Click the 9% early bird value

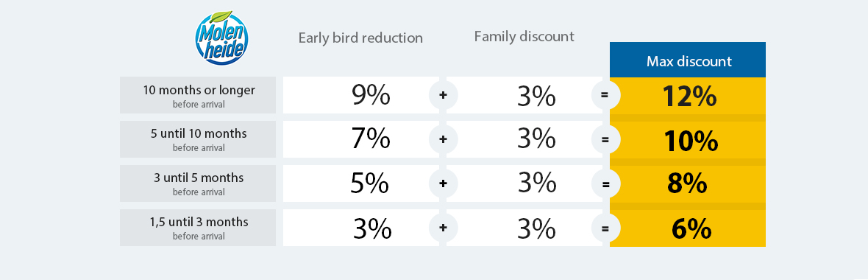371,95
